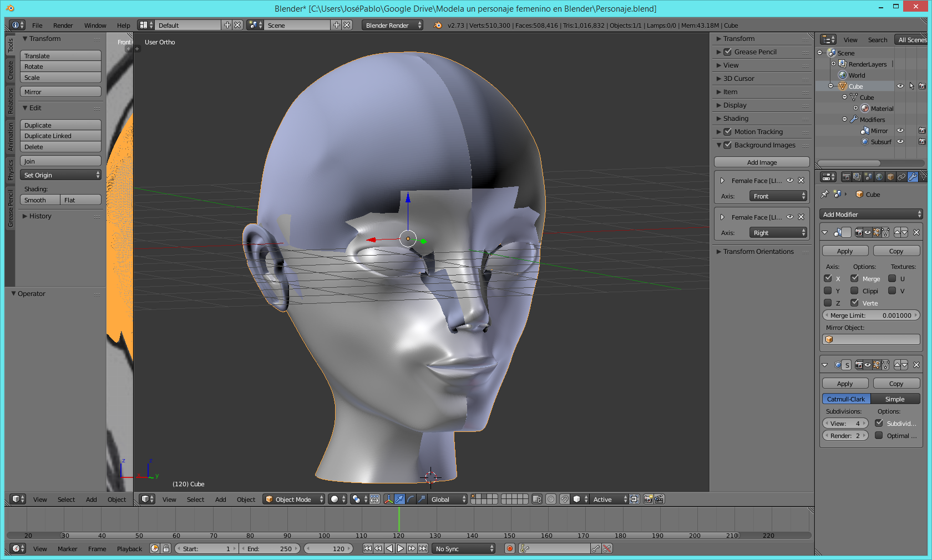932x560 pixels.
Task: Click Apply on the Subsurf modifier
Action: [844, 384]
